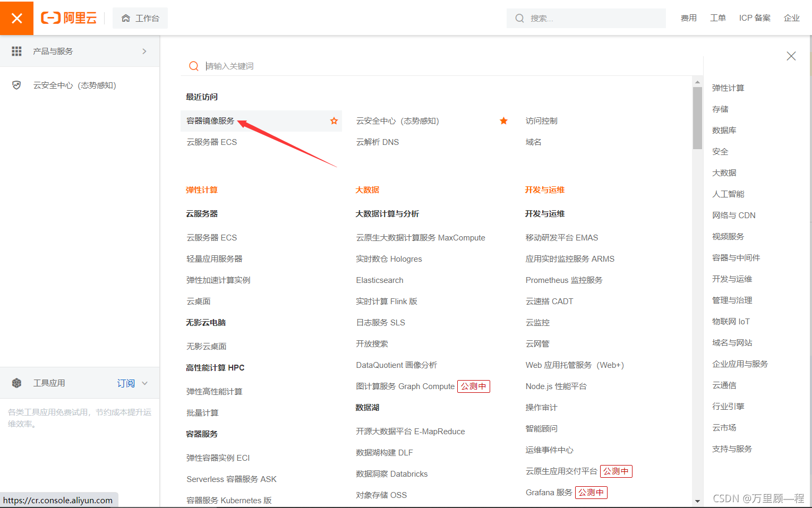Open Serverless 容器服务 ASK link
812x508 pixels.
tap(232, 479)
